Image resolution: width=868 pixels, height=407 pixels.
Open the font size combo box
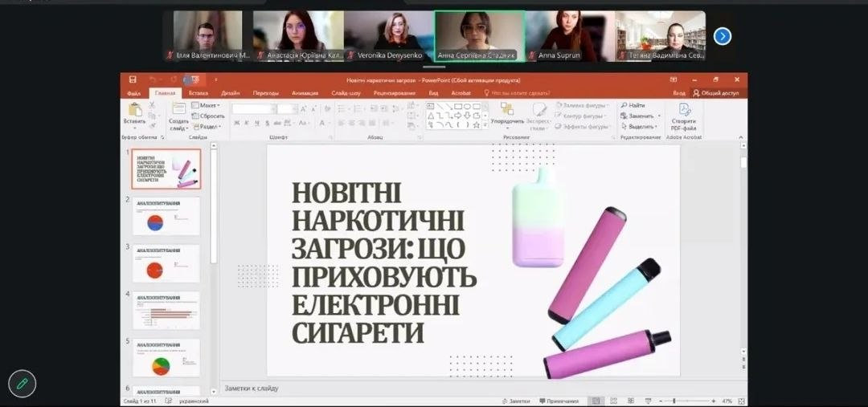click(x=287, y=109)
